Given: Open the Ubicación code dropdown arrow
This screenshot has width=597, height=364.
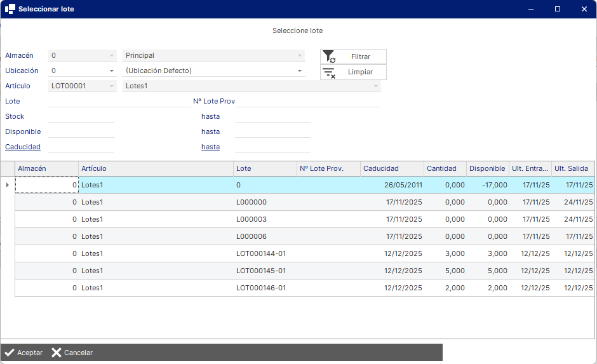Looking at the screenshot, I should tap(112, 71).
